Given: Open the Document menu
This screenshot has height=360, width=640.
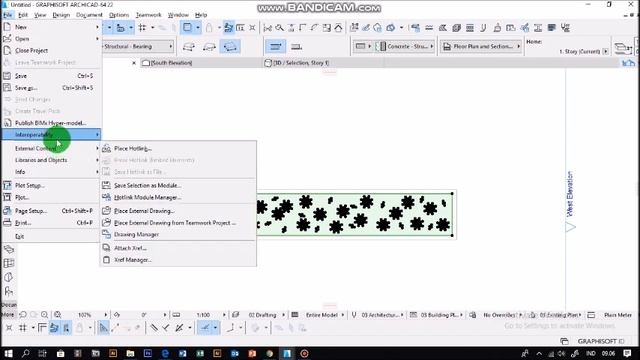Looking at the screenshot, I should (89, 15).
